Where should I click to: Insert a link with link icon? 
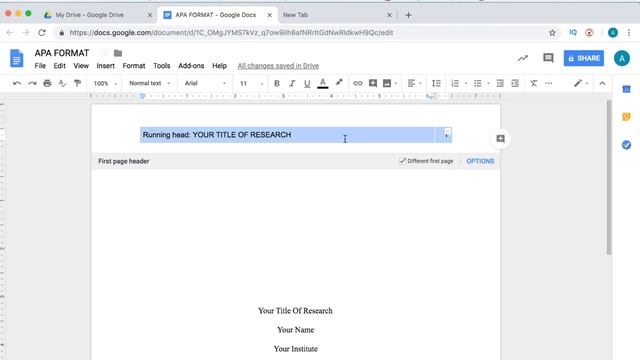pos(358,83)
